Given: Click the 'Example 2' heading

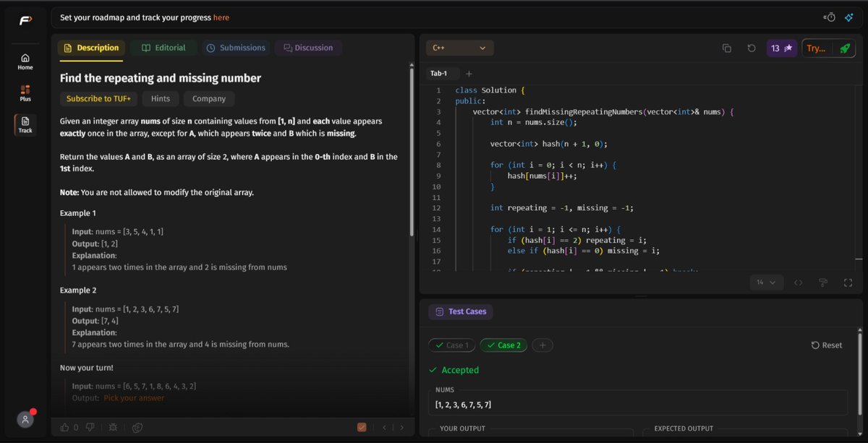Looking at the screenshot, I should 78,290.
